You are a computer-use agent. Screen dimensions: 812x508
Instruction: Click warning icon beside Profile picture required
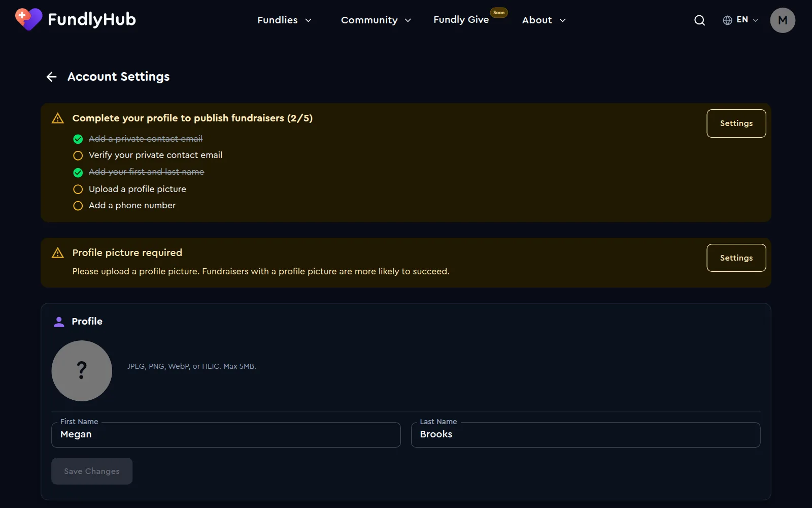coord(58,253)
